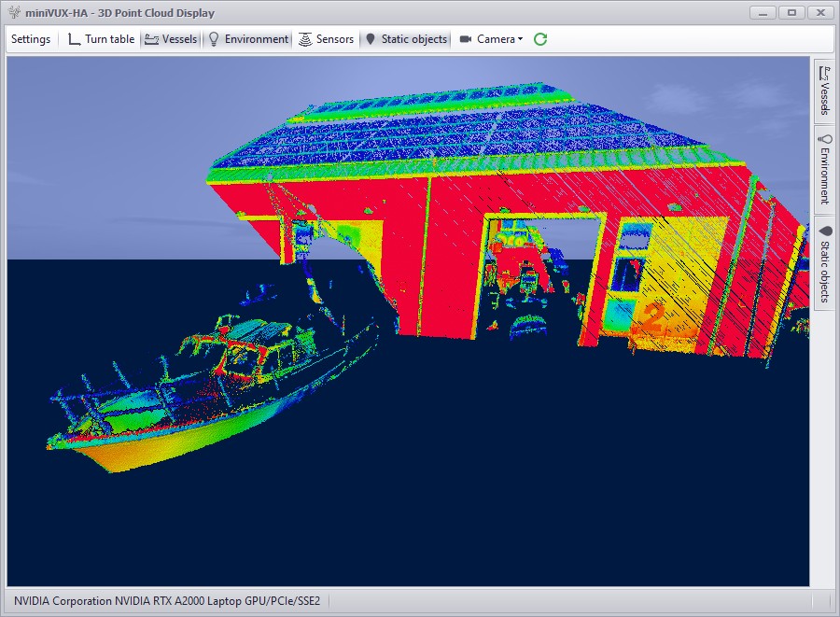Minimize the miniVUX-HA window

(763, 12)
